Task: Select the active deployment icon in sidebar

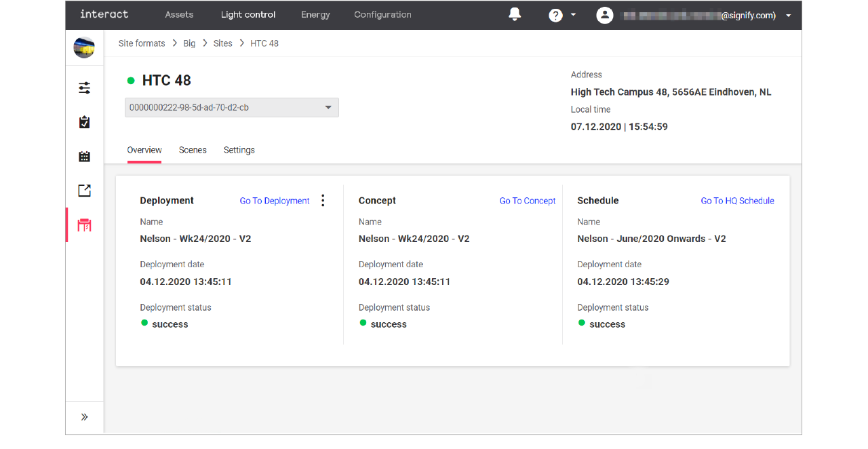Action: pyautogui.click(x=84, y=224)
